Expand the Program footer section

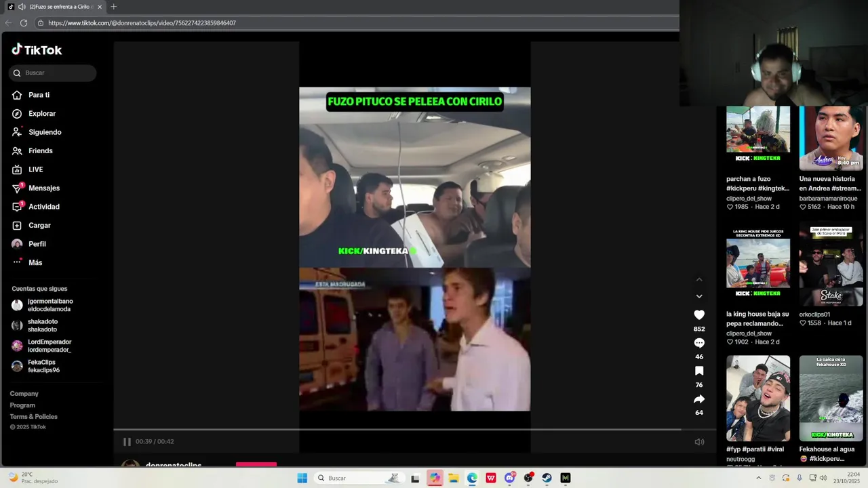tap(22, 405)
